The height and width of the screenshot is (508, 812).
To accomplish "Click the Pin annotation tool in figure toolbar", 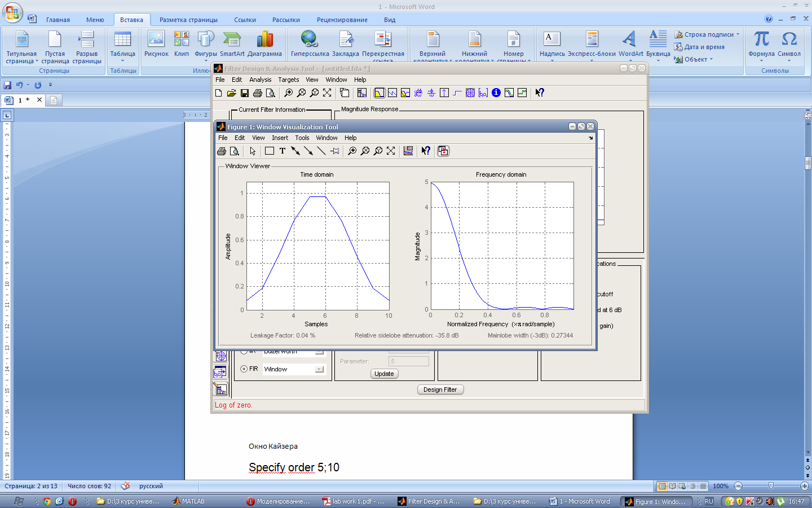I will 334,151.
